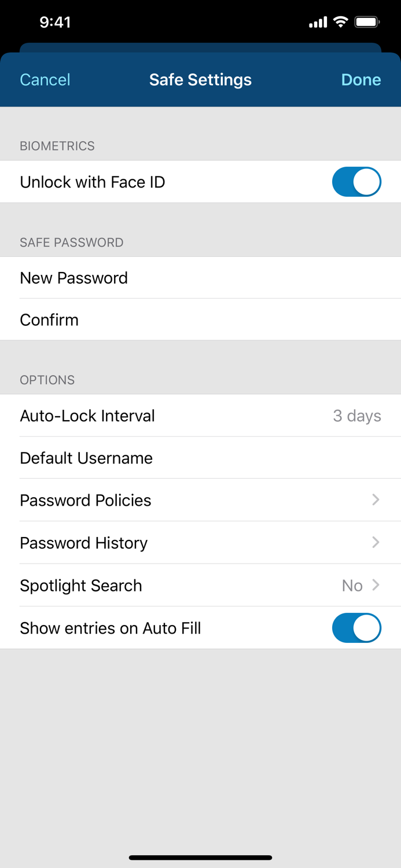Open Password History details

coord(200,543)
